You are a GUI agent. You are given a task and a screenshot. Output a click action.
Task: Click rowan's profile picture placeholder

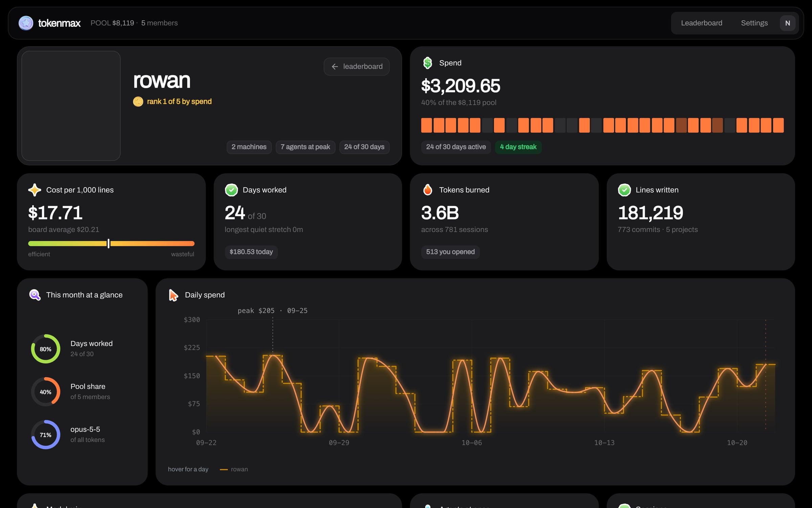tap(71, 106)
